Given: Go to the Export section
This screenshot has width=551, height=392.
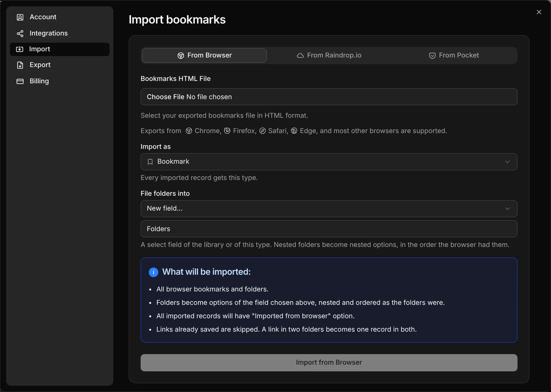Looking at the screenshot, I should click(60, 65).
